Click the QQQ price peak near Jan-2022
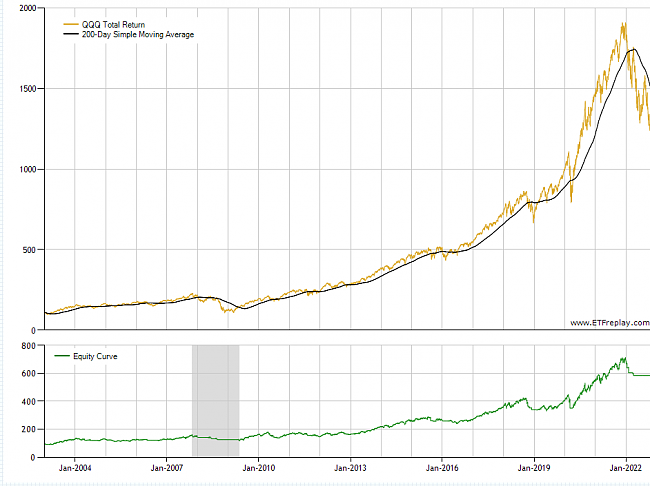 click(x=624, y=25)
